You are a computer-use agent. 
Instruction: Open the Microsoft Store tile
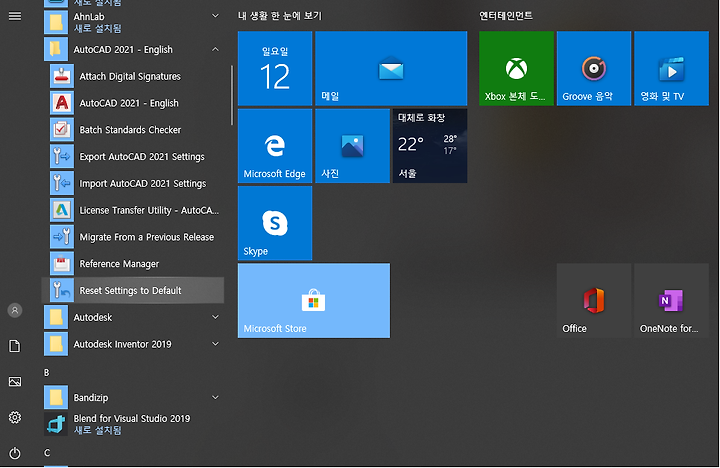tap(314, 300)
